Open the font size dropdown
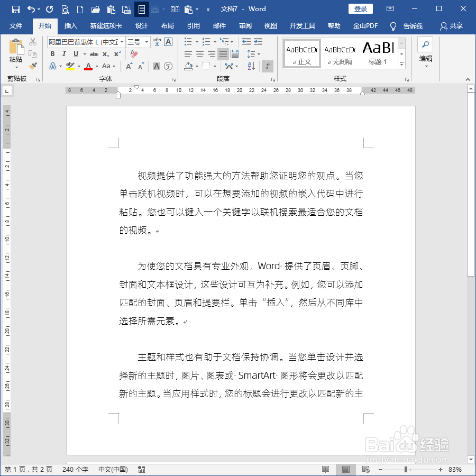The width and height of the screenshot is (476, 476). pos(147,41)
